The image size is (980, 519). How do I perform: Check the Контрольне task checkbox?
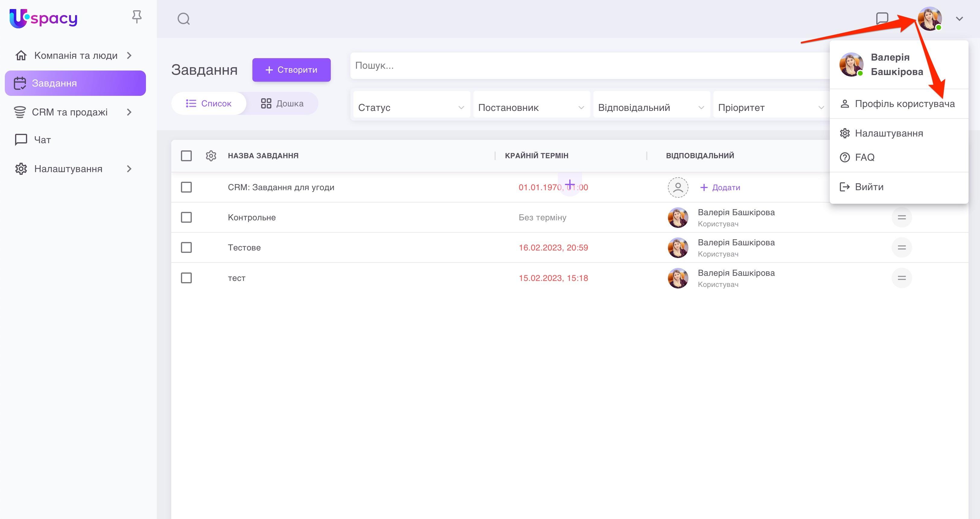click(186, 218)
